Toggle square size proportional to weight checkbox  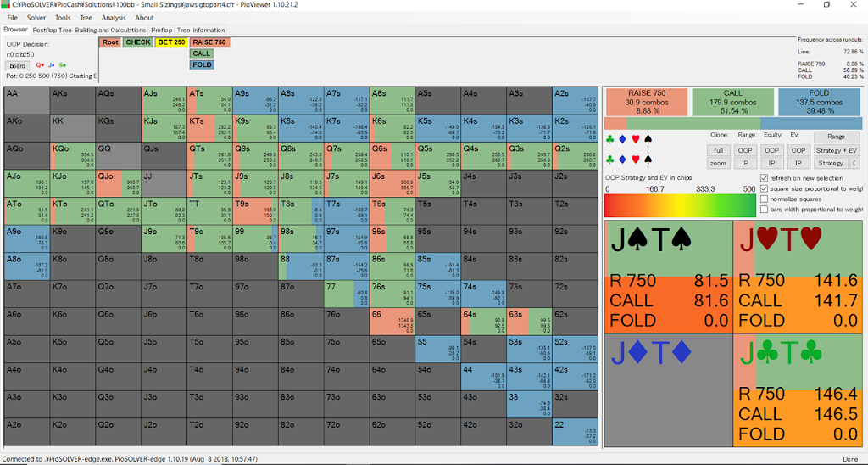coord(764,188)
